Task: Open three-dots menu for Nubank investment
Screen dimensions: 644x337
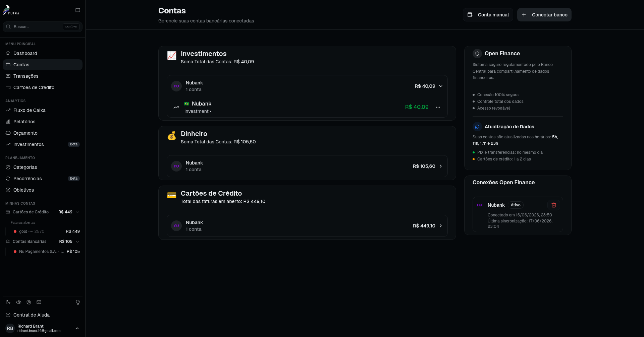Action: point(438,107)
